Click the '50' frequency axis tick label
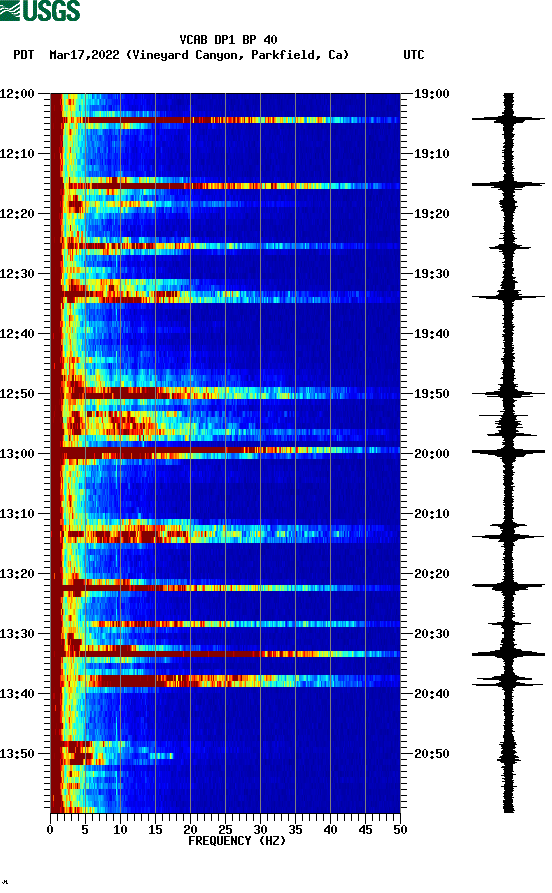Image resolution: width=552 pixels, height=893 pixels. [400, 830]
